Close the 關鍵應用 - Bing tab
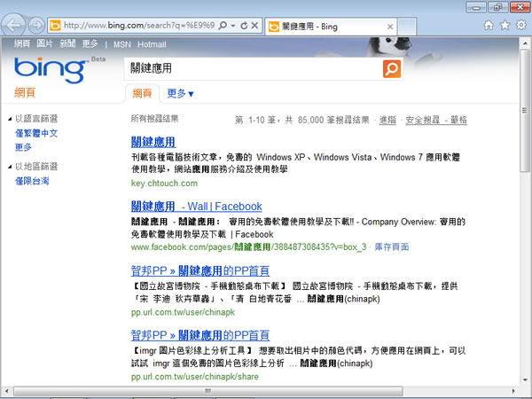This screenshot has width=532, height=399. click(390, 27)
